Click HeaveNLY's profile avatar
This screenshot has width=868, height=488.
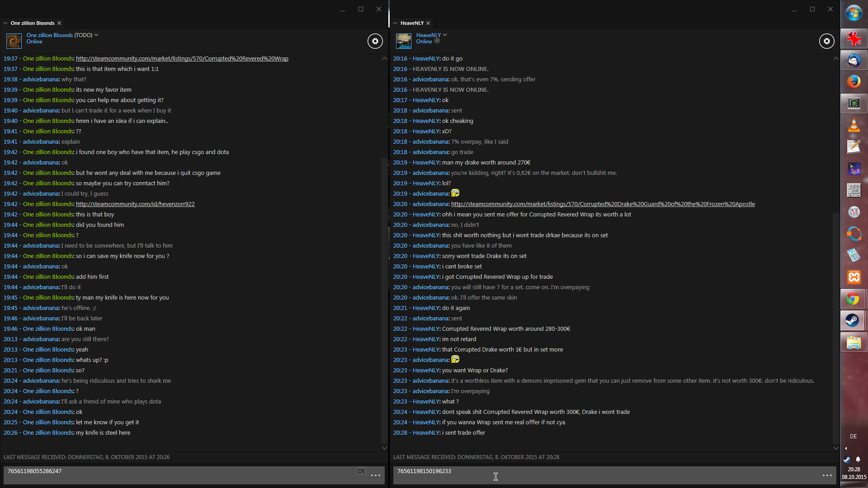(403, 41)
